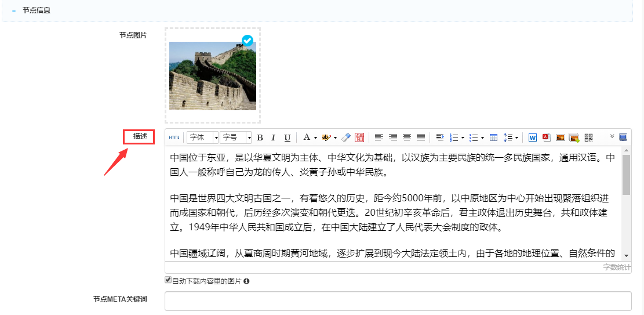The image size is (644, 315).
Task: Click the Great Wall node image thumbnail
Action: click(213, 75)
